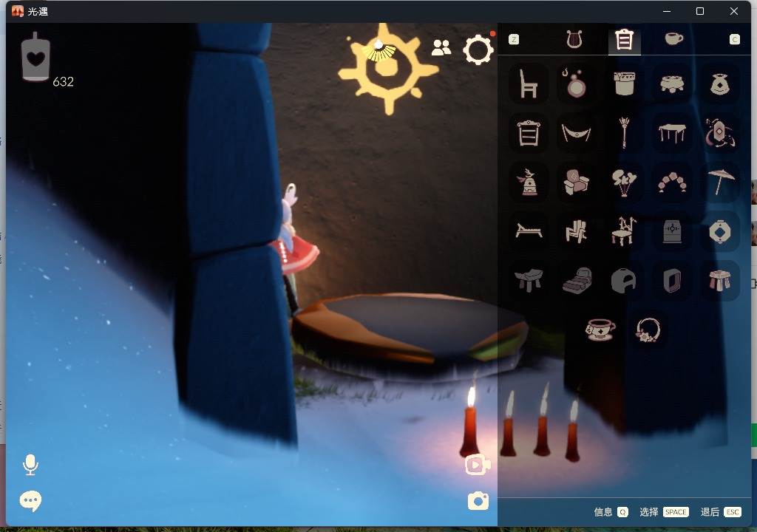Viewport: 757px width, 532px height.
Task: Select the round stone table prop
Action: (671, 84)
